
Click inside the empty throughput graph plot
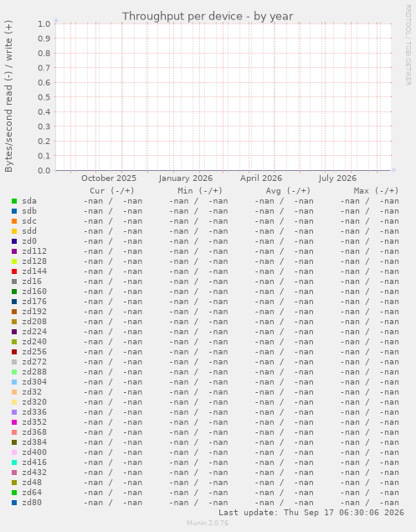pyautogui.click(x=223, y=97)
